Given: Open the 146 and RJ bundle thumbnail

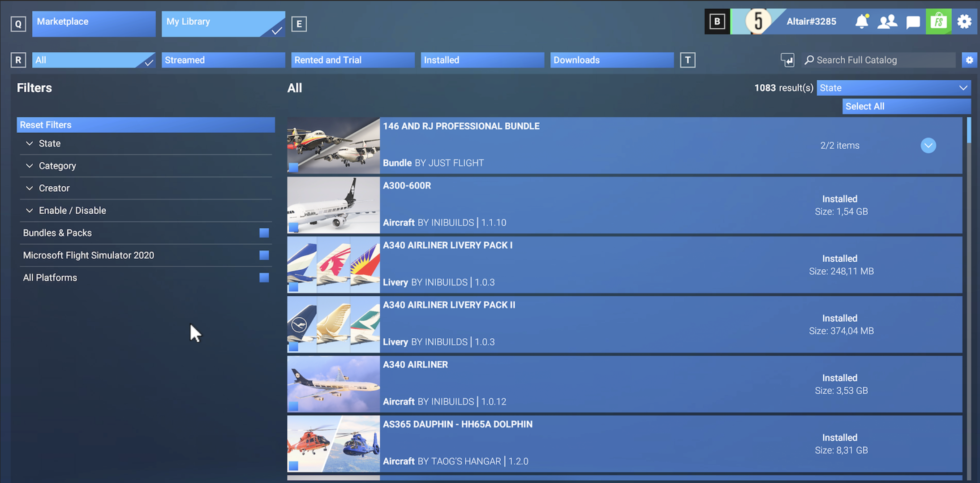Looking at the screenshot, I should 333,146.
